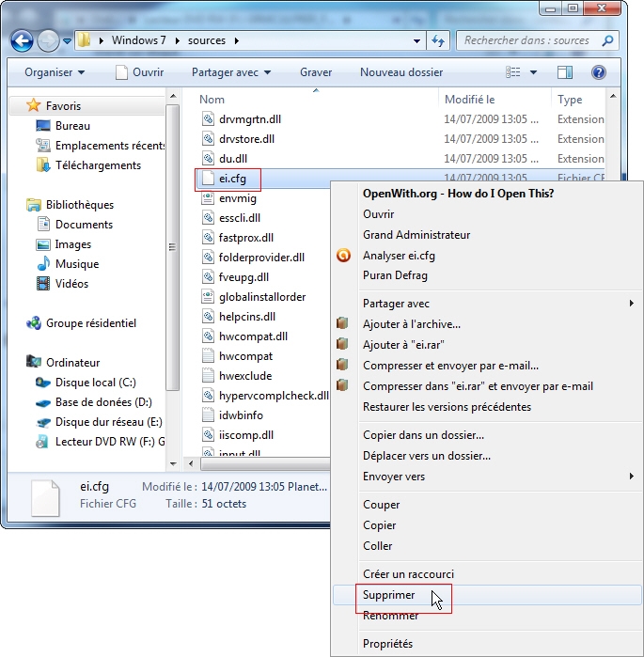This screenshot has height=657, width=644.
Task: Open Documents library
Action: tap(84, 224)
